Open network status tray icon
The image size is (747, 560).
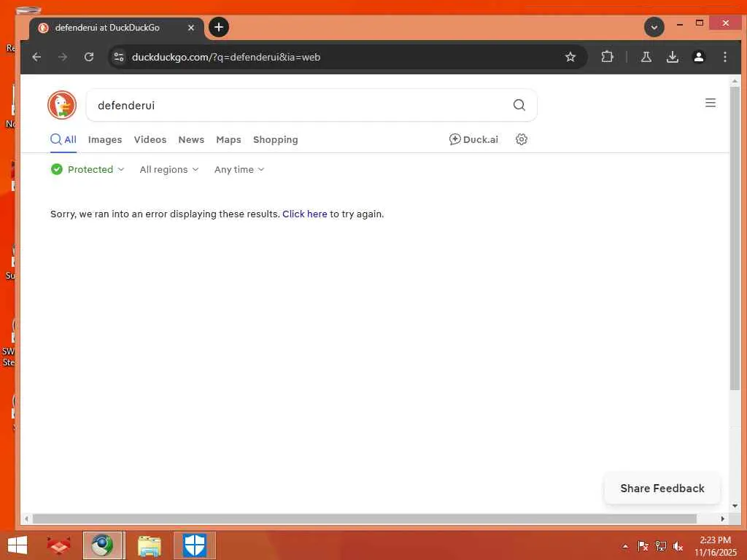(660, 546)
